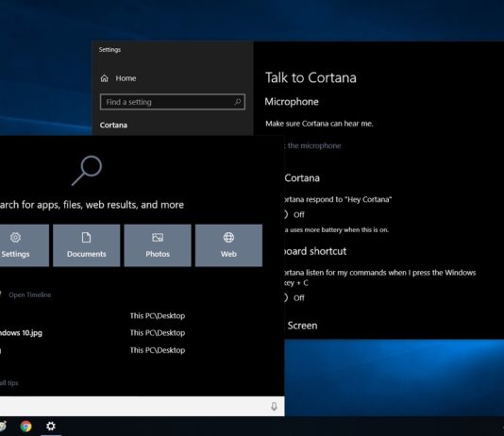Click the Home house icon in Settings
Viewport: 504px width, 436px height.
tap(105, 78)
